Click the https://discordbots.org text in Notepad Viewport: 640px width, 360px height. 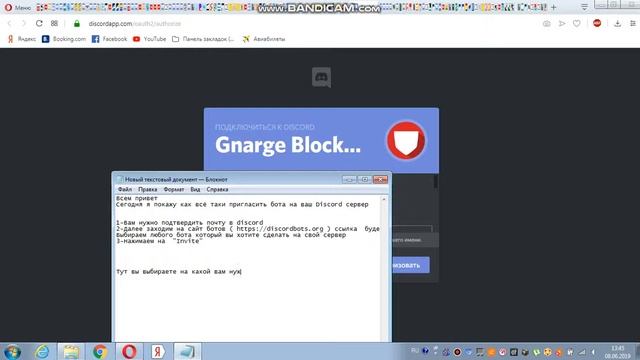point(280,229)
